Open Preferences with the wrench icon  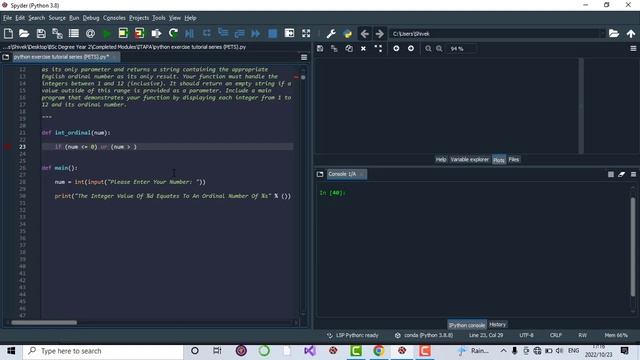pos(331,33)
